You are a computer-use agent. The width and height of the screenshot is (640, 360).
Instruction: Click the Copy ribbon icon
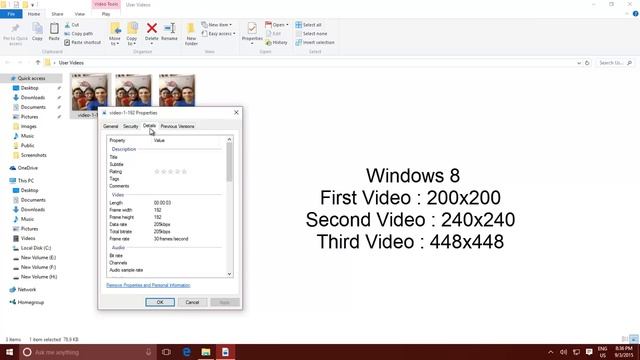37,32
